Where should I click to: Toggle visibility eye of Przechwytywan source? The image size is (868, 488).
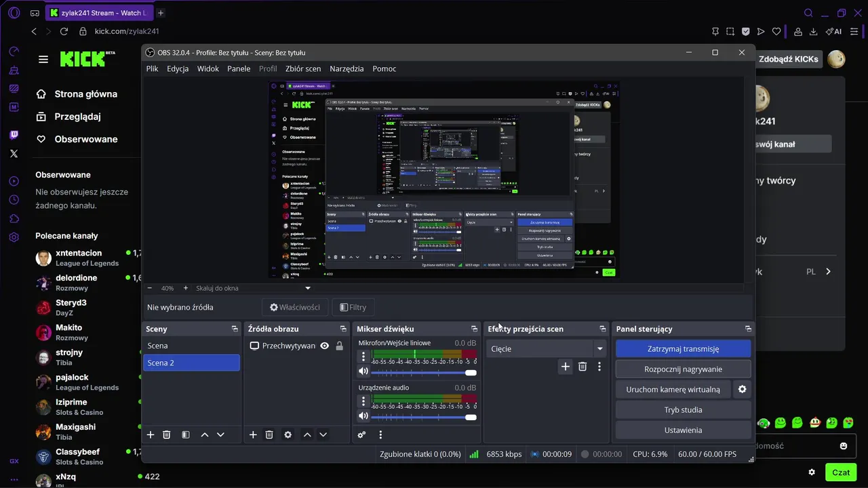(325, 346)
